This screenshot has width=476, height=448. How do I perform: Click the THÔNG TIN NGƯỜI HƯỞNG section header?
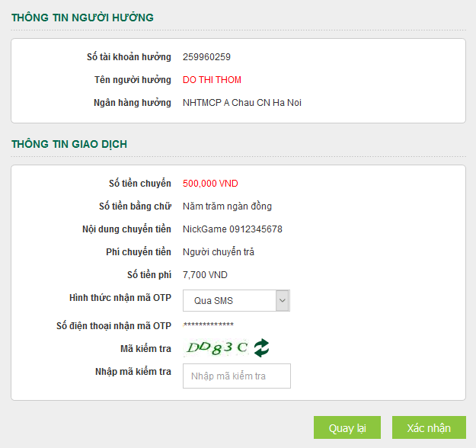[82, 17]
